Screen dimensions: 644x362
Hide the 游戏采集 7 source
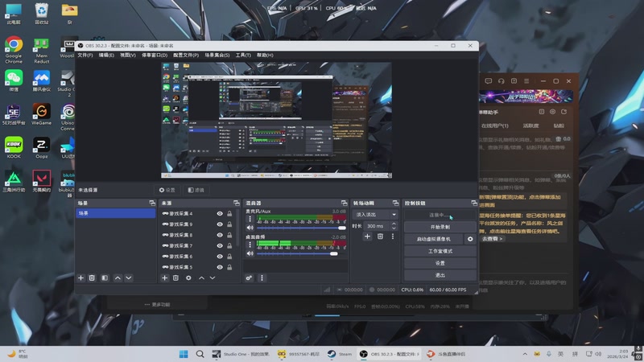pyautogui.click(x=220, y=245)
